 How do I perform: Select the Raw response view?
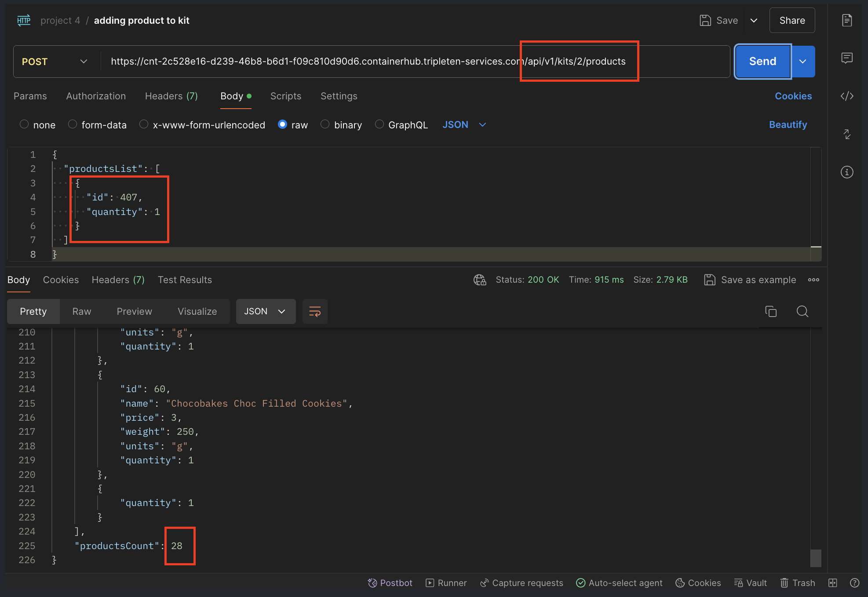(x=82, y=312)
